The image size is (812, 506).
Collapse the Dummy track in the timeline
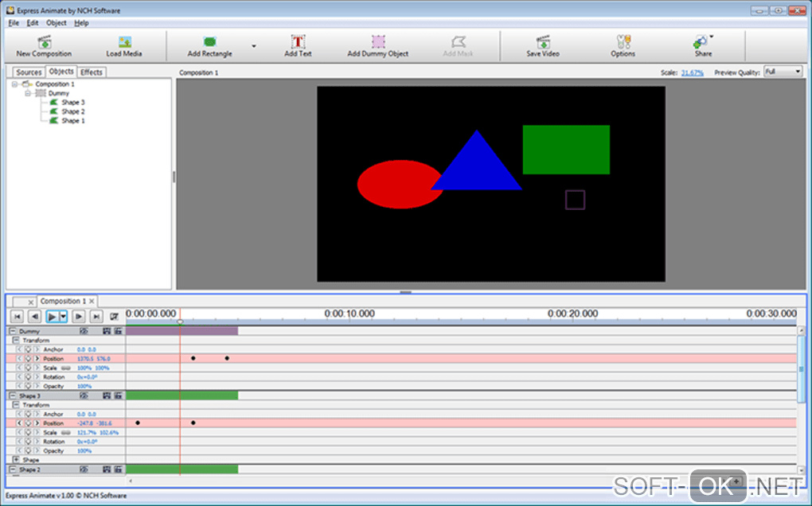tap(13, 331)
